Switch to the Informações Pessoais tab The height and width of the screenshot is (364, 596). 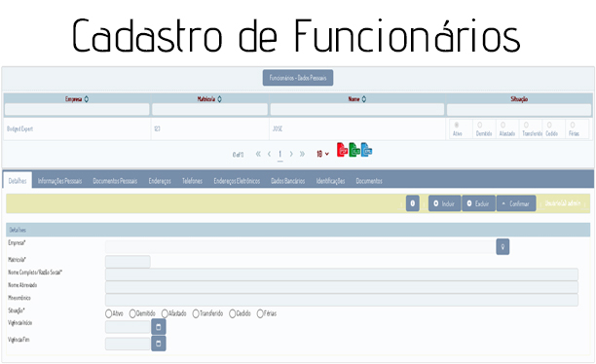click(59, 181)
